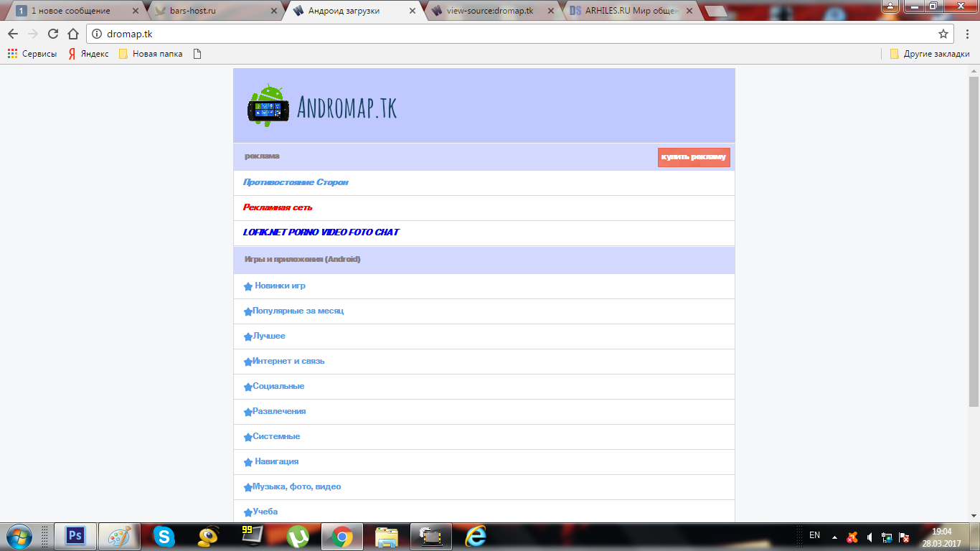Open Skype from the taskbar

tap(164, 536)
